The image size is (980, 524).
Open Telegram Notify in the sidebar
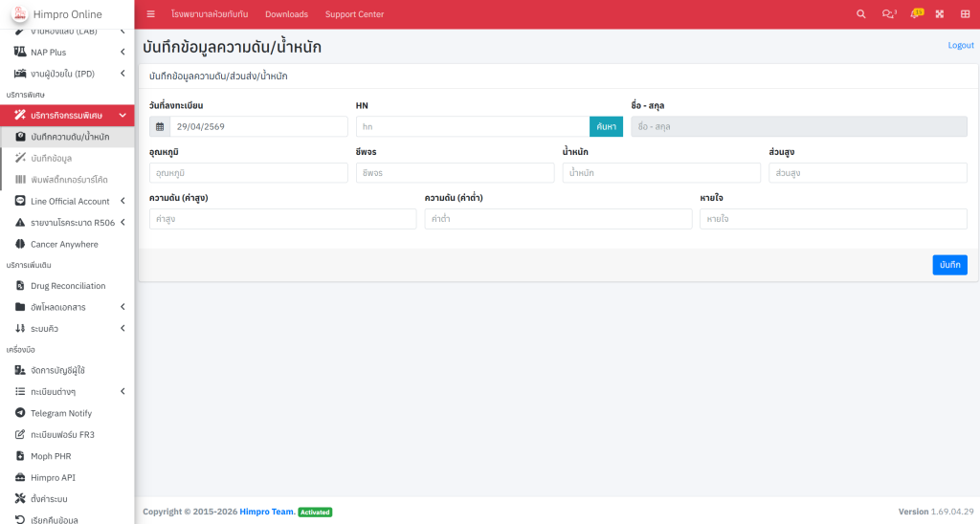pyautogui.click(x=61, y=413)
